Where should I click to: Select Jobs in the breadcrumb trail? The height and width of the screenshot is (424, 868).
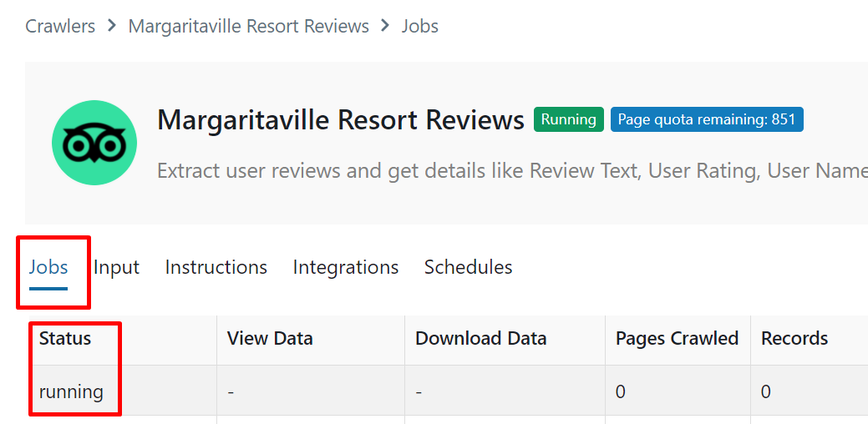pos(419,26)
